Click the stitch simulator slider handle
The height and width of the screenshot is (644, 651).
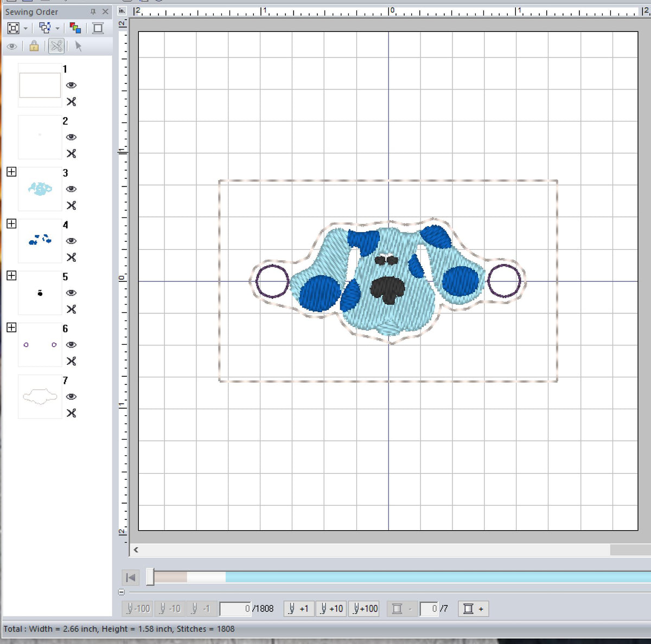click(x=150, y=577)
